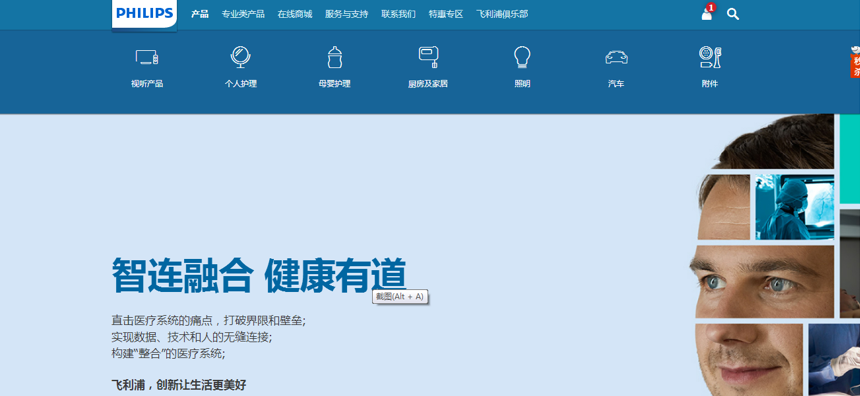
Task: Click the 厨房及家居 category label
Action: coord(428,84)
